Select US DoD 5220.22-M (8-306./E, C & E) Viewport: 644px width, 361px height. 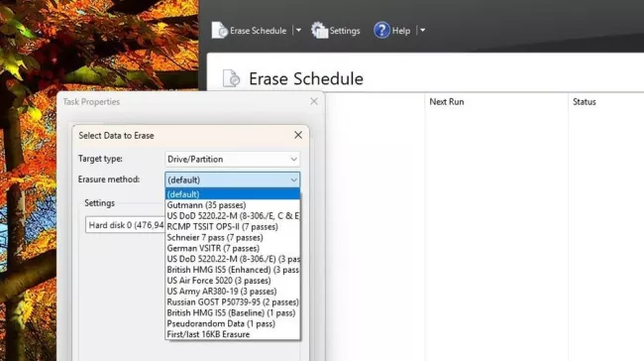point(233,215)
